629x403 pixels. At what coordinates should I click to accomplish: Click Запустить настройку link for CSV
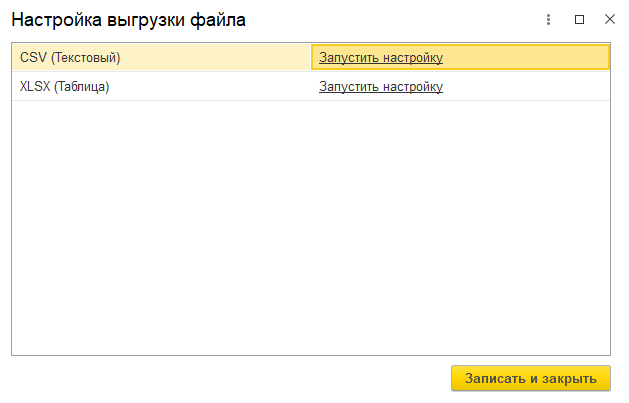click(381, 58)
